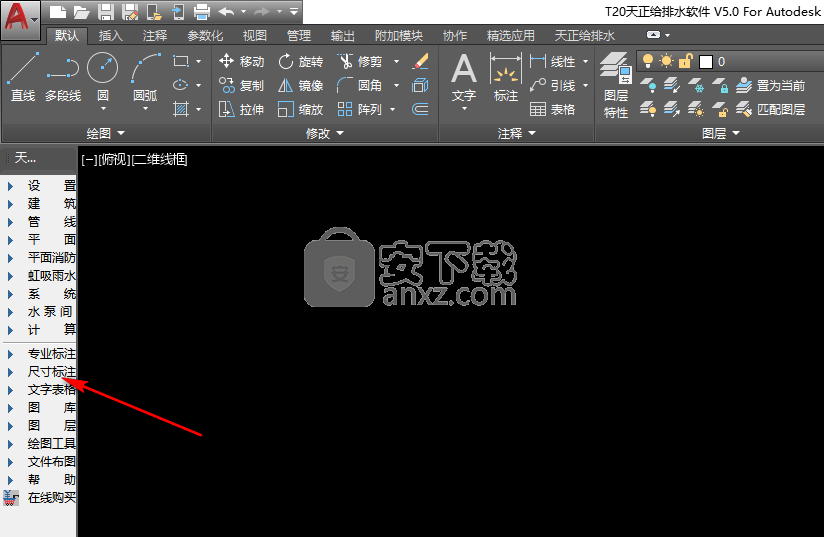Undo the last action
This screenshot has height=537, width=824.
226,12
